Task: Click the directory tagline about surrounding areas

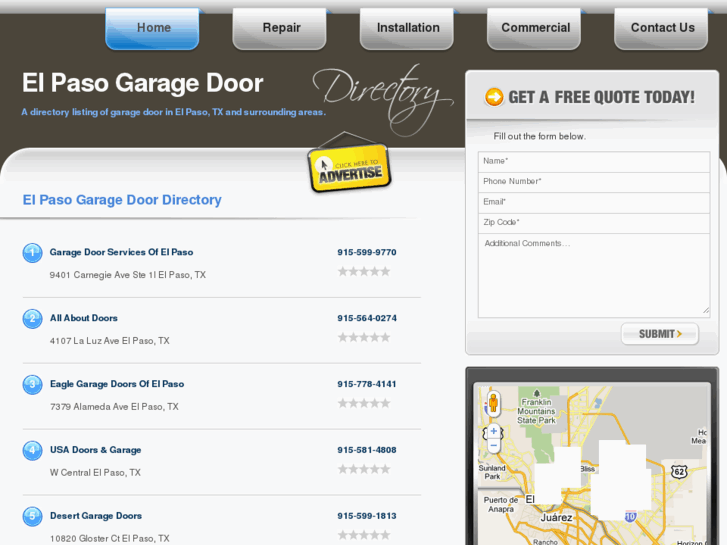Action: click(173, 112)
